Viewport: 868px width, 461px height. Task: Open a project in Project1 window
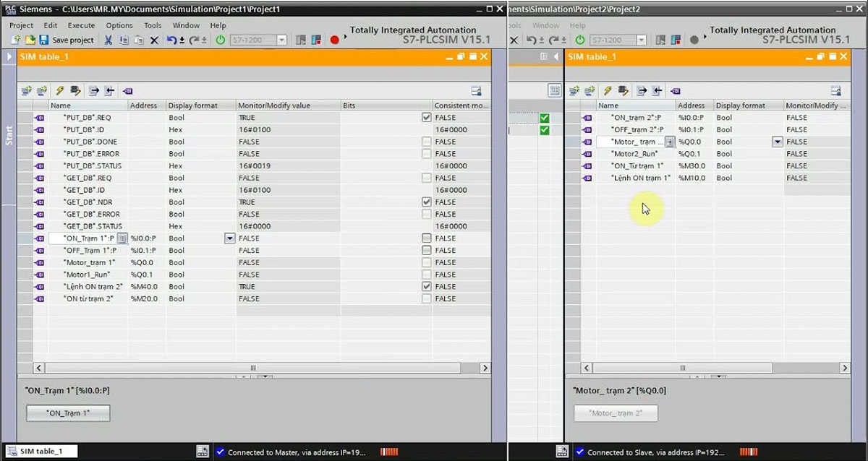[30, 40]
